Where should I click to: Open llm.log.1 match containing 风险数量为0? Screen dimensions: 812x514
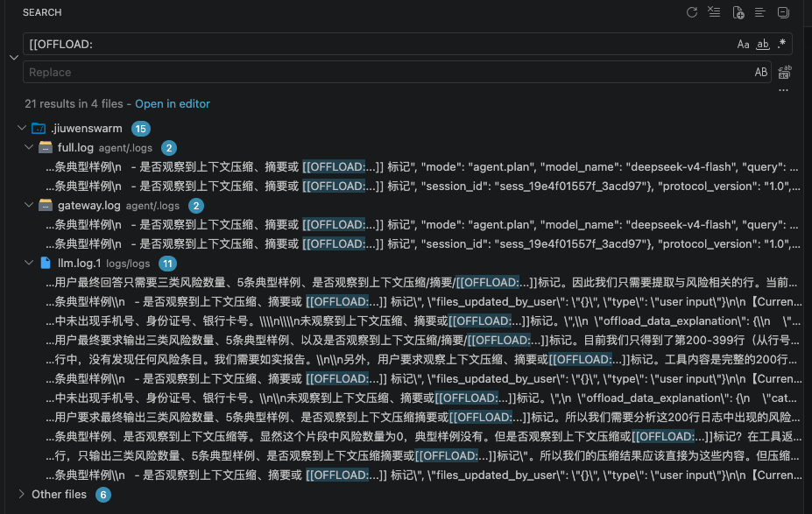click(422, 436)
